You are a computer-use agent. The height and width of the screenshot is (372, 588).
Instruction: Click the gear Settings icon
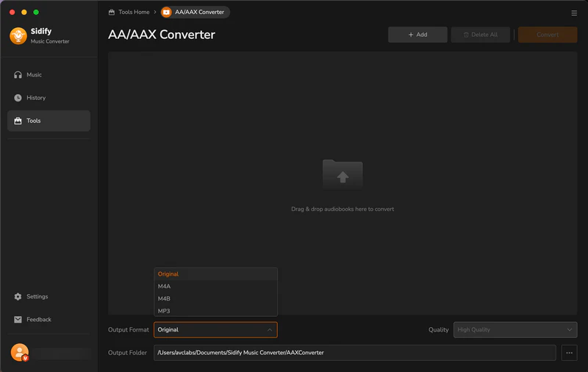click(18, 296)
